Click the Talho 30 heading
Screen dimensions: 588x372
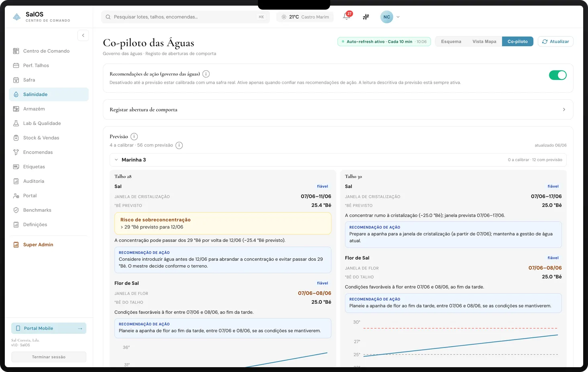click(353, 176)
